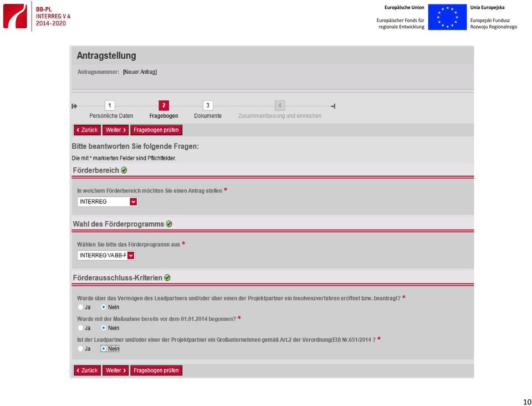Click the European Union flag emblem
This screenshot has width=532, height=406.
coord(447,17)
